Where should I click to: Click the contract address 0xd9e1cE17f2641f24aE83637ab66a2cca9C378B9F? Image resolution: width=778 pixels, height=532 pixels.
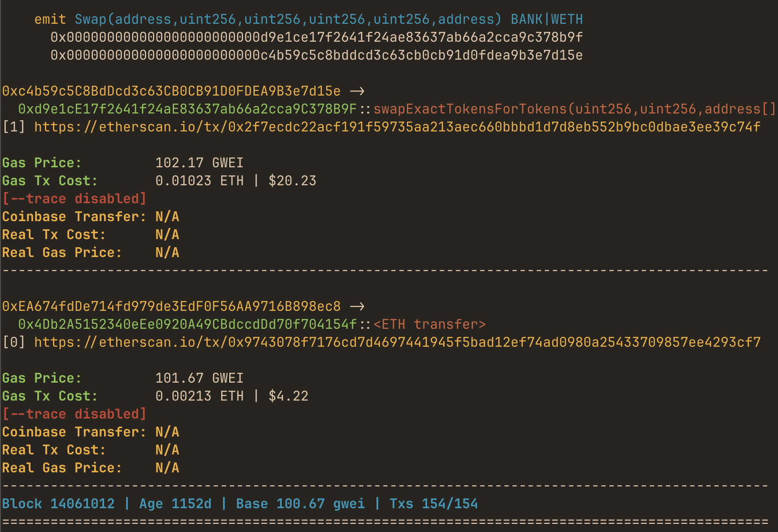pyautogui.click(x=188, y=109)
